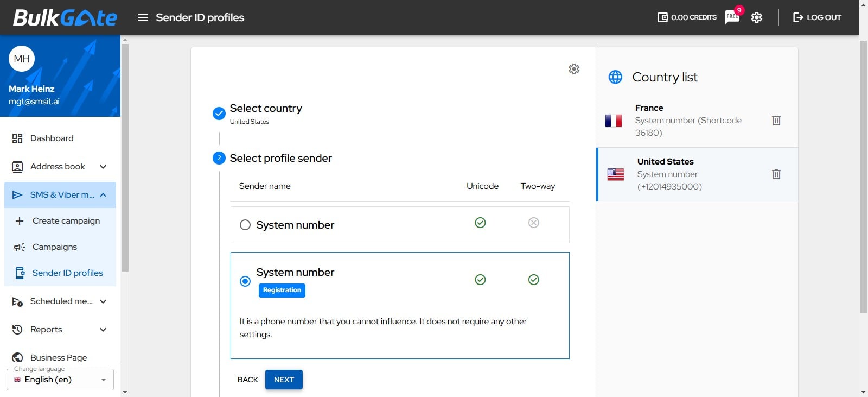The width and height of the screenshot is (868, 397).
Task: Click the gear icon in profile card
Action: coord(574,69)
